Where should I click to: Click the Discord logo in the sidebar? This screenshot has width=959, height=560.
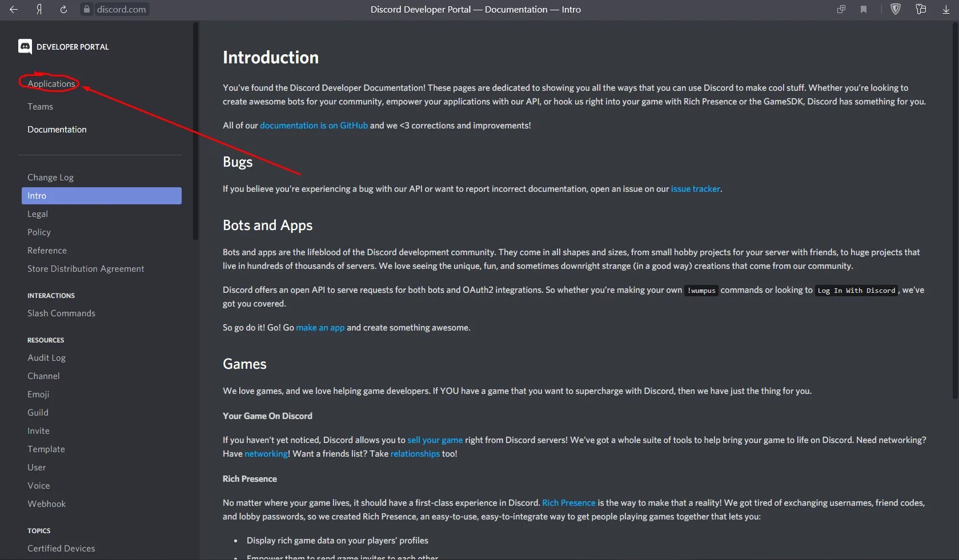(x=25, y=47)
